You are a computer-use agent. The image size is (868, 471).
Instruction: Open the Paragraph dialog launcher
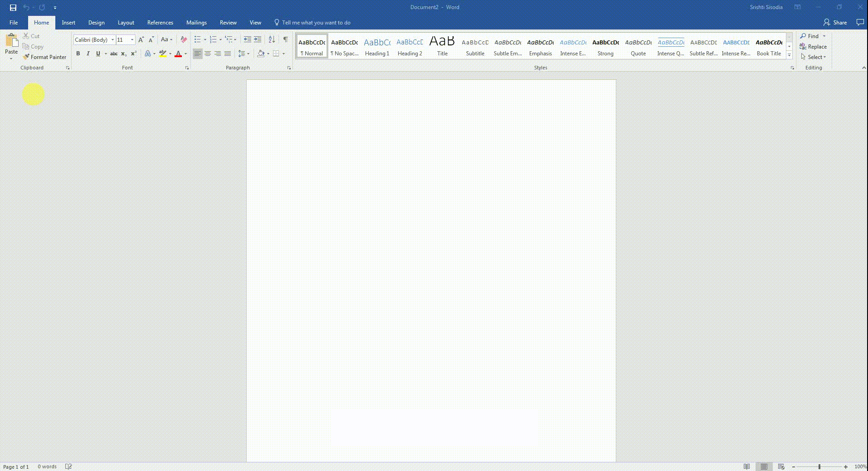(x=289, y=68)
